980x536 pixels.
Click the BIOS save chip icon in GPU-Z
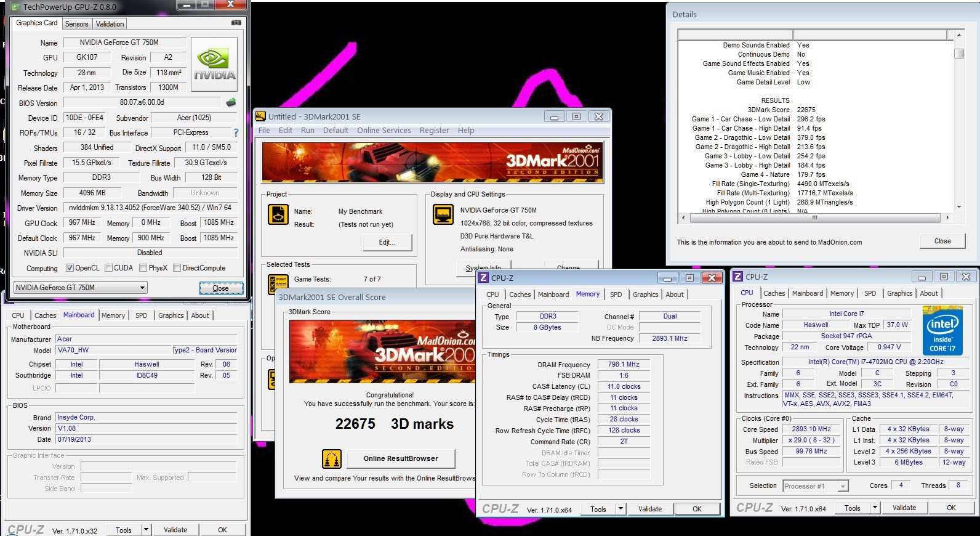(x=231, y=102)
